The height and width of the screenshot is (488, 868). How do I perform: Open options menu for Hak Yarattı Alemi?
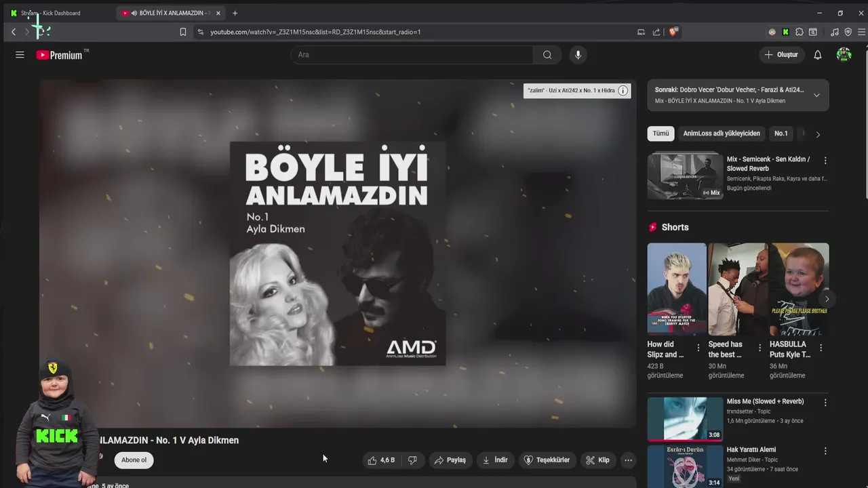point(825,451)
